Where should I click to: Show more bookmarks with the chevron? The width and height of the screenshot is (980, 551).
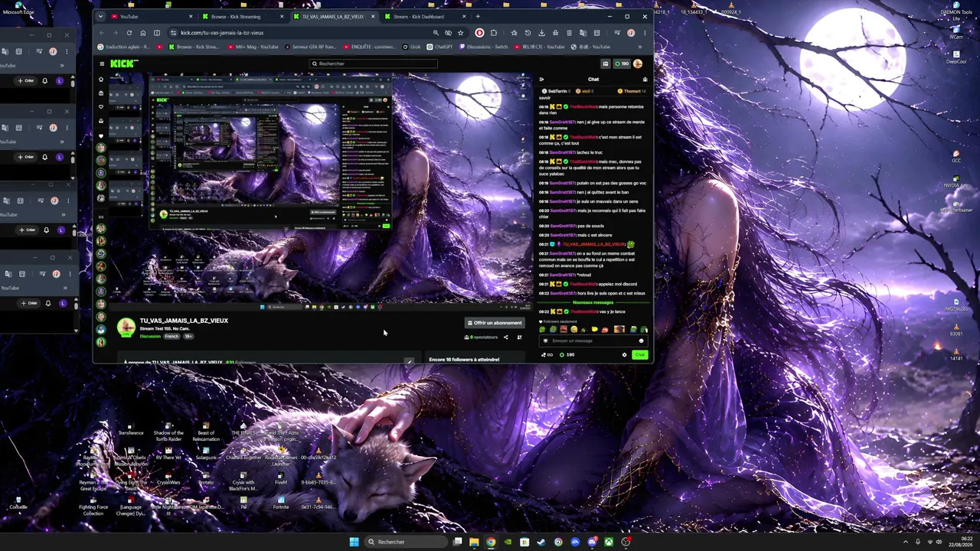click(639, 47)
